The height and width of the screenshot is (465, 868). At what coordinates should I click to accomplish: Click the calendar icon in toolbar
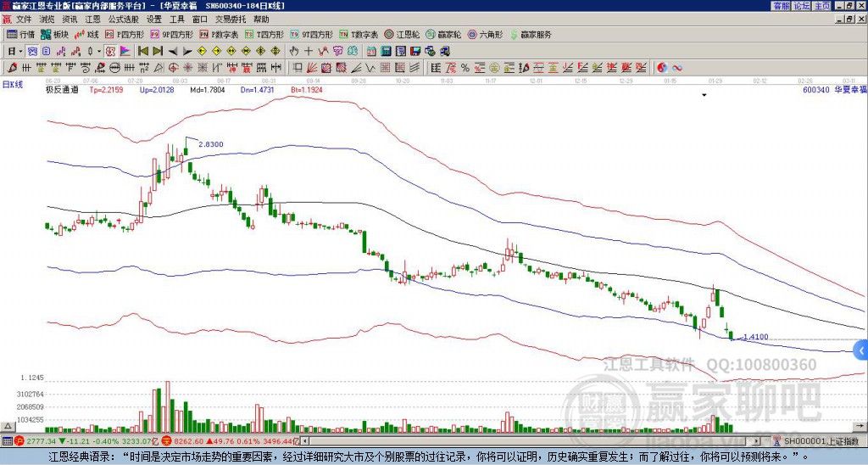pos(371,51)
